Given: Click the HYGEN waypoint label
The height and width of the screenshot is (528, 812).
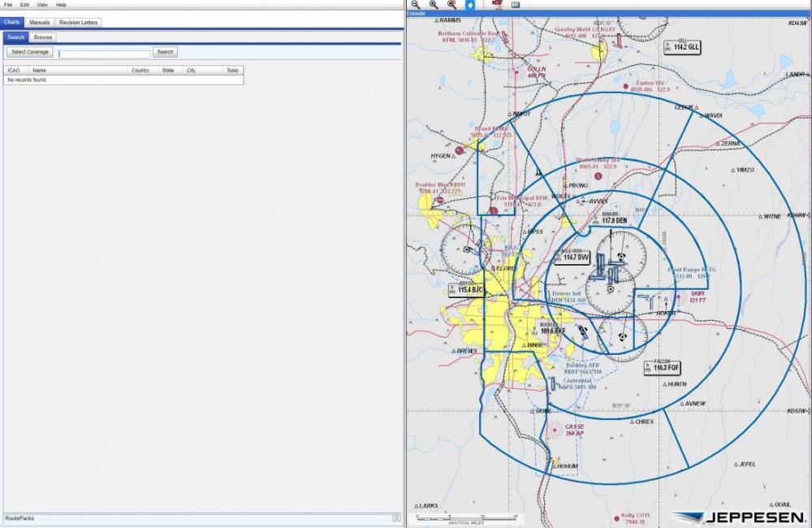Looking at the screenshot, I should pos(440,156).
